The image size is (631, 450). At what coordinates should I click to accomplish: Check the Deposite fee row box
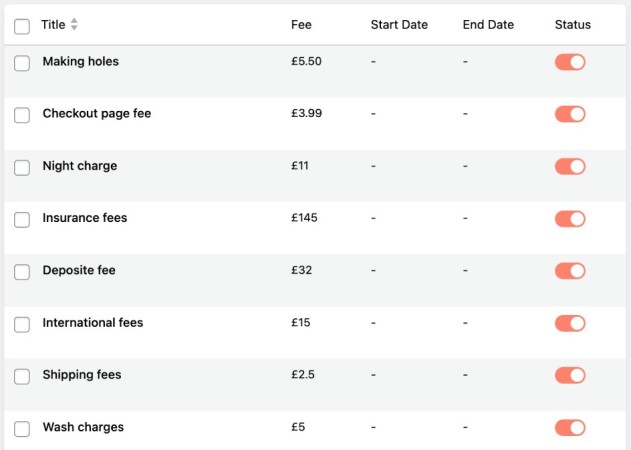pos(22,272)
